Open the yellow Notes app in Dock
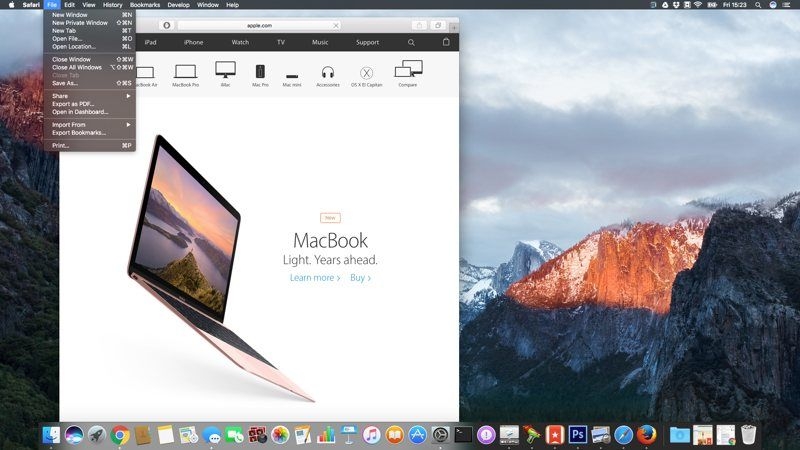 click(165, 435)
